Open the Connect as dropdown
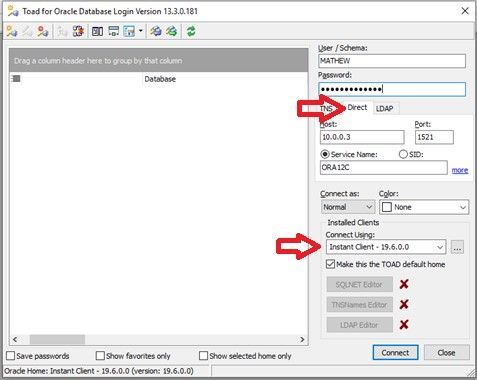477x380 pixels. click(348, 207)
